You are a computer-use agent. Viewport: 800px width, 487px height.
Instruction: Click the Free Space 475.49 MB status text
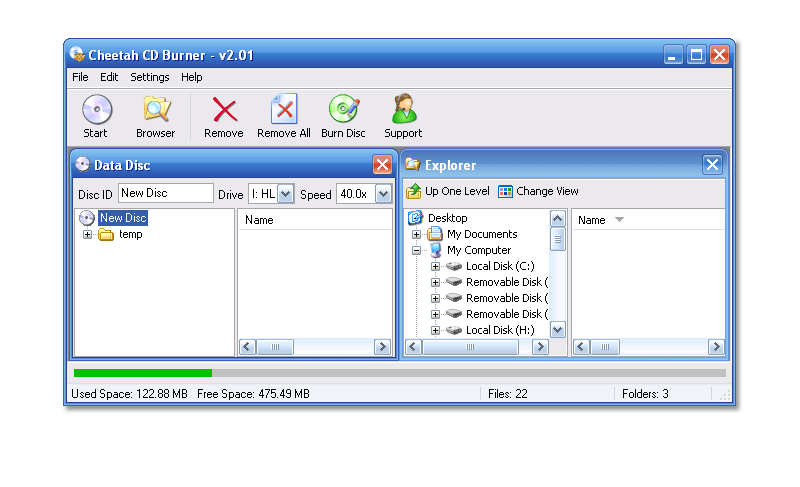(x=254, y=394)
